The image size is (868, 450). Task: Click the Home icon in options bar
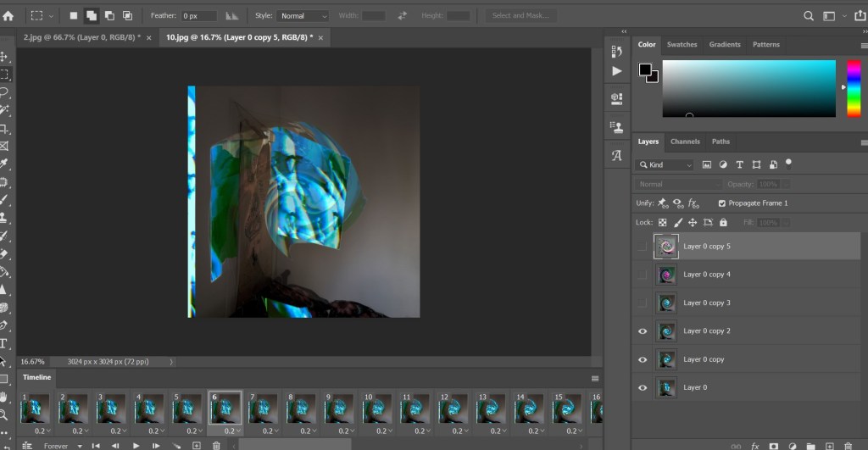coord(8,15)
